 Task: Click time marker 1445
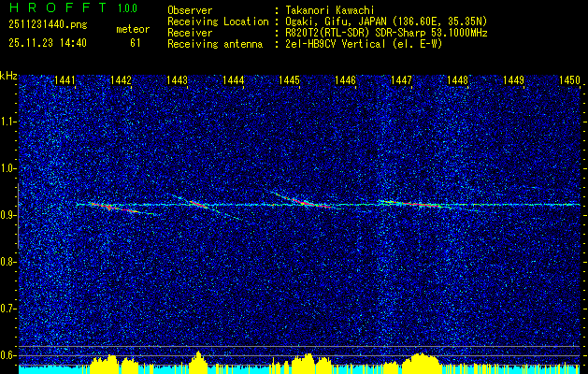point(289,79)
